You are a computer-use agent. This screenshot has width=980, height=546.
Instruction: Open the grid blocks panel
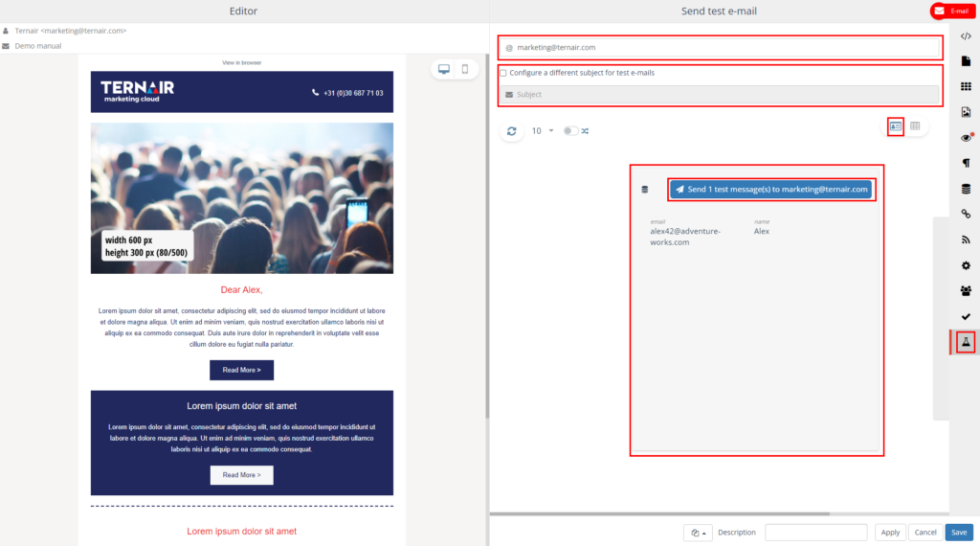click(966, 86)
